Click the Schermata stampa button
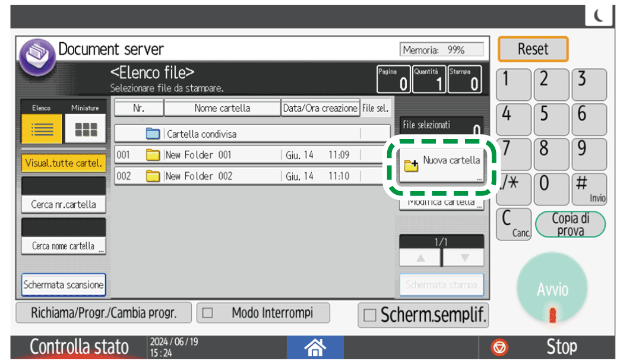 coord(442,284)
